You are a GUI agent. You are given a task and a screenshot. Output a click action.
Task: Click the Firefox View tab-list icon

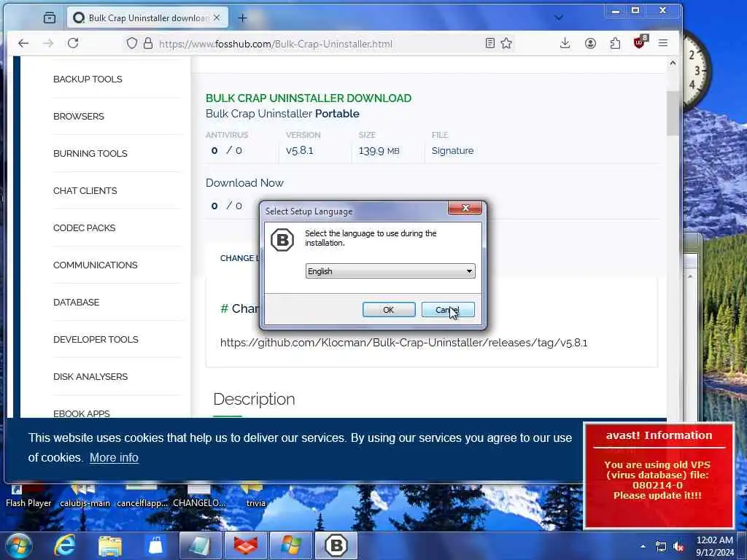(50, 18)
